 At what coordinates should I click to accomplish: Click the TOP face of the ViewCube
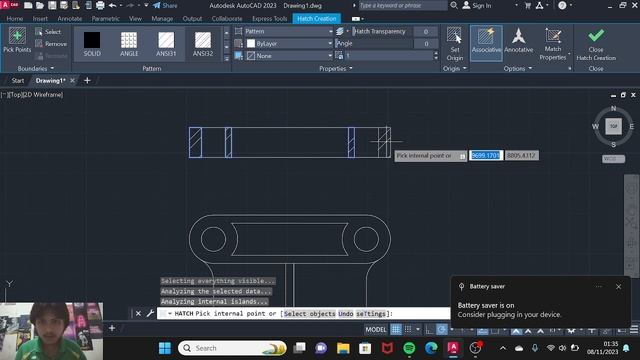613,126
